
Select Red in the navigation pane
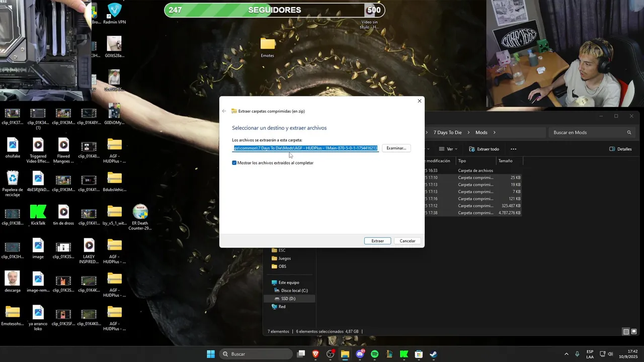click(x=278, y=307)
